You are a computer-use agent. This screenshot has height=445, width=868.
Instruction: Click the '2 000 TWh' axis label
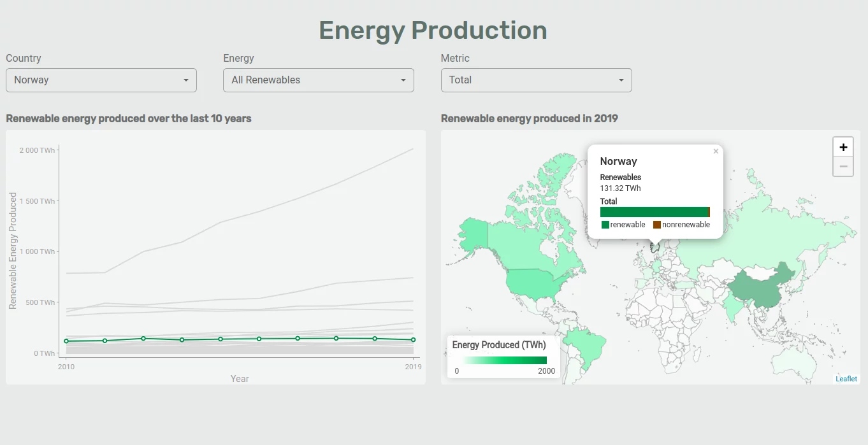[37, 151]
